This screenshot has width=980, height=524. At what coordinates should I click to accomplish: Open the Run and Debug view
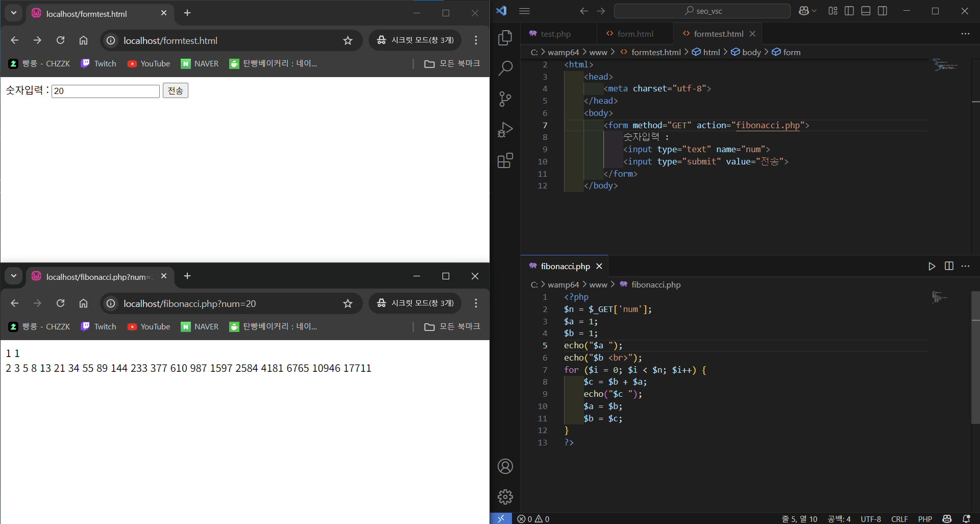[505, 130]
